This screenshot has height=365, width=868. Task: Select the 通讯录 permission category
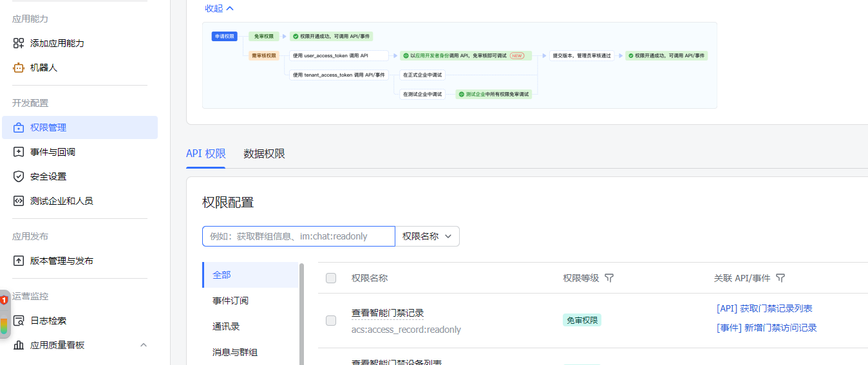pos(226,326)
